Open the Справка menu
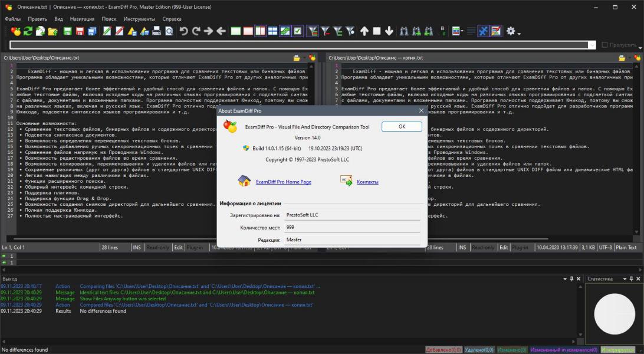The width and height of the screenshot is (644, 354). coord(172,19)
